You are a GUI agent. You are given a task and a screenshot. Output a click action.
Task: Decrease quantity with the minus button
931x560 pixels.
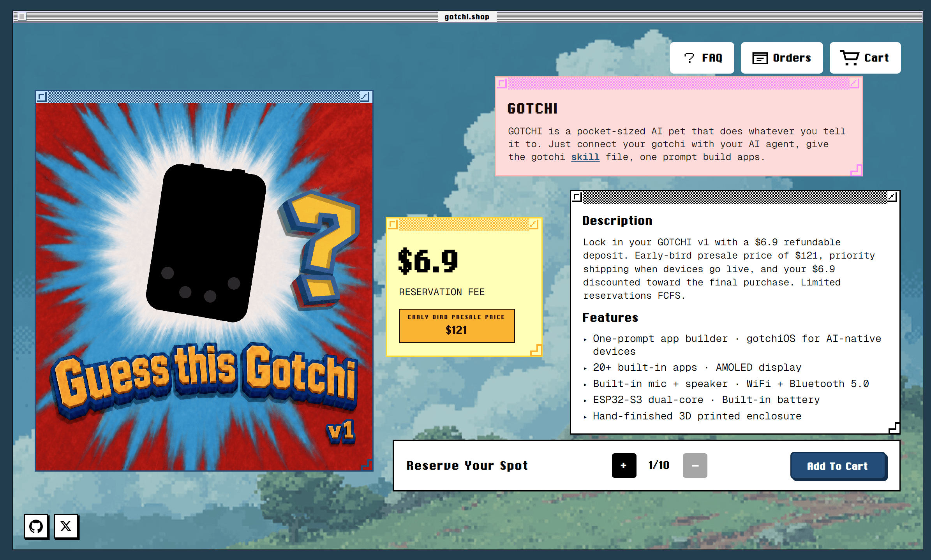click(x=695, y=465)
